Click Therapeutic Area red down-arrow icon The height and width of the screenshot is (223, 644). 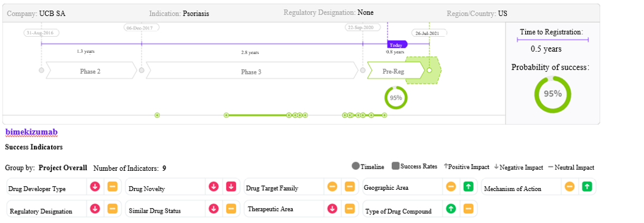[332, 209]
